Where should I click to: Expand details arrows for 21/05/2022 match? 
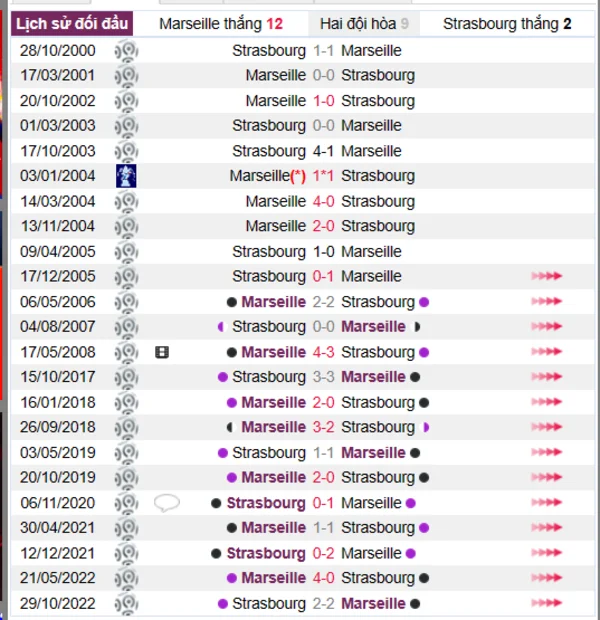pyautogui.click(x=546, y=578)
